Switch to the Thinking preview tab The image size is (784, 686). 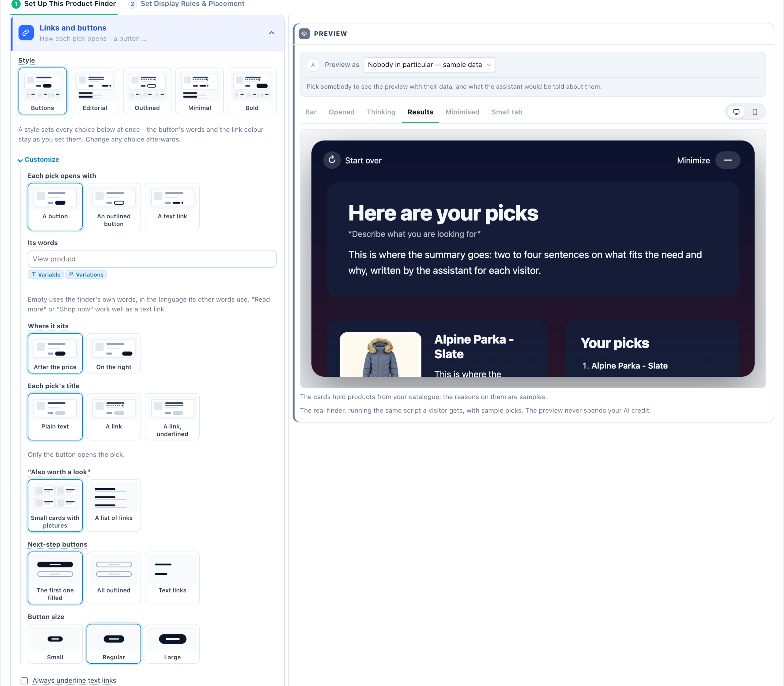(381, 112)
